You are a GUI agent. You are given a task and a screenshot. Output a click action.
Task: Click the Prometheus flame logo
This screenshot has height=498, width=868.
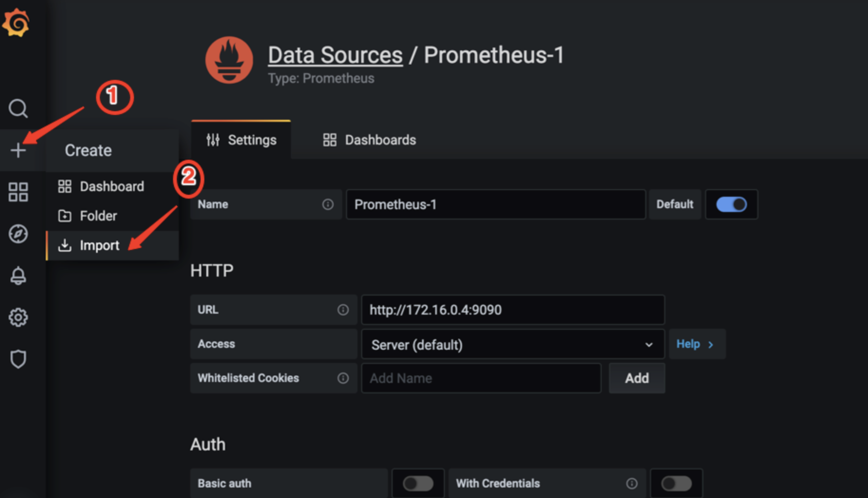pos(229,60)
